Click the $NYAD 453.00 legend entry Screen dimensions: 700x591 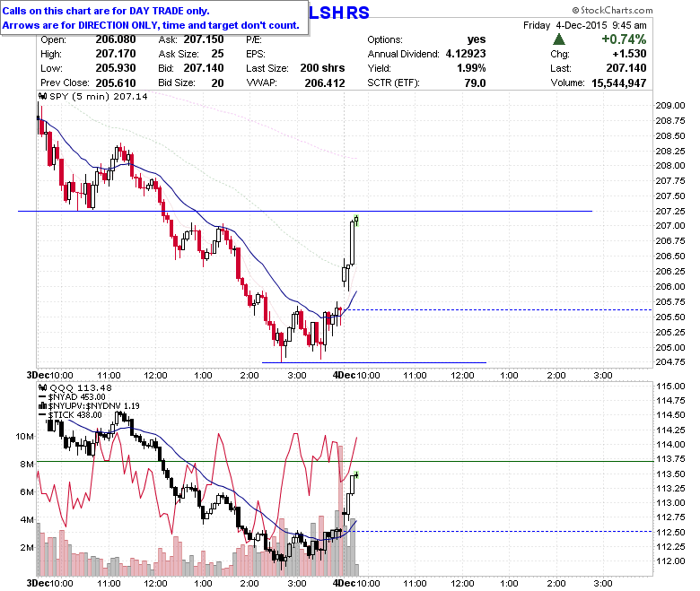coord(77,397)
